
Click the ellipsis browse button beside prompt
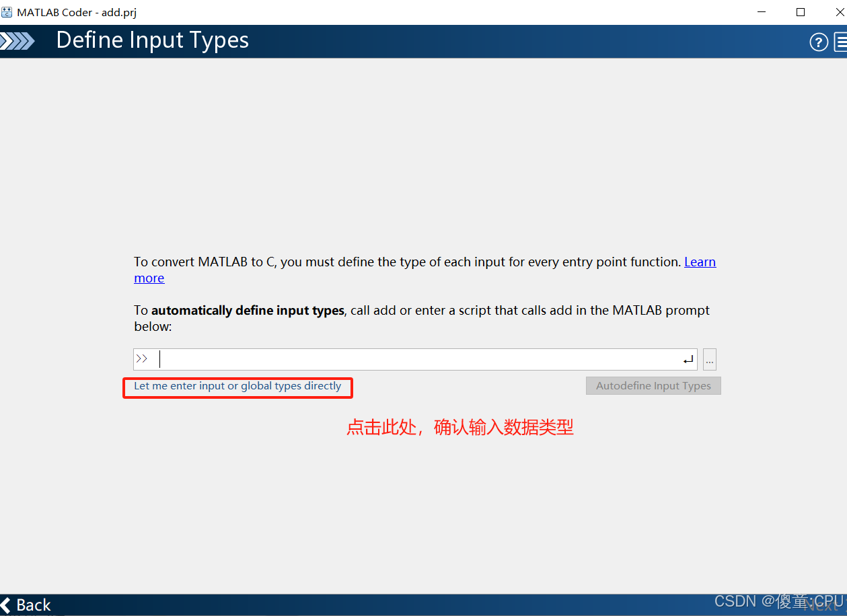710,360
